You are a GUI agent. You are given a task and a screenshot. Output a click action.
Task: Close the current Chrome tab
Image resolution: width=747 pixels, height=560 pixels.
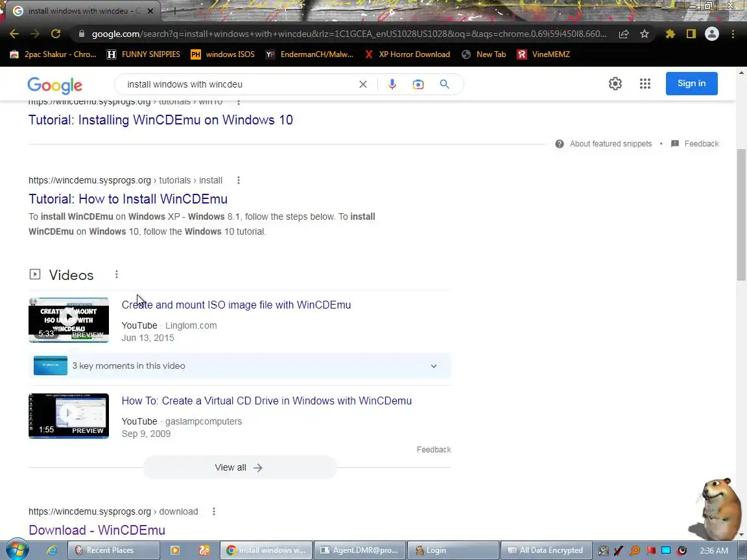[x=150, y=11]
